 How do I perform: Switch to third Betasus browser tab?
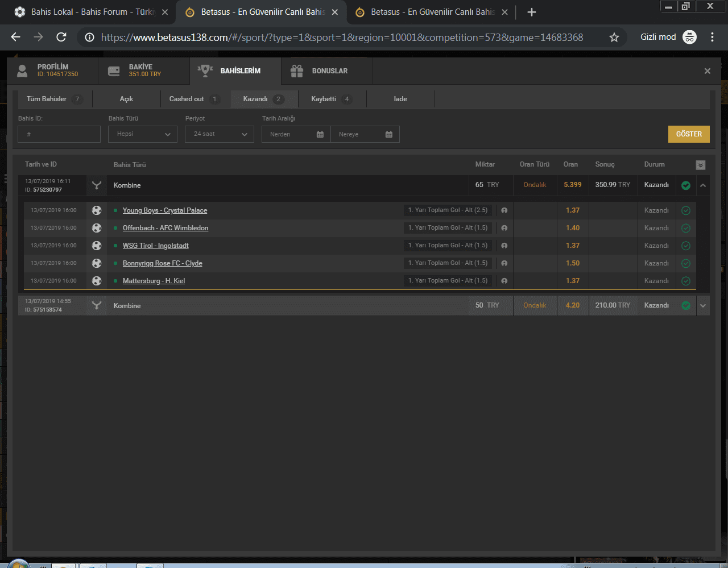click(x=432, y=12)
